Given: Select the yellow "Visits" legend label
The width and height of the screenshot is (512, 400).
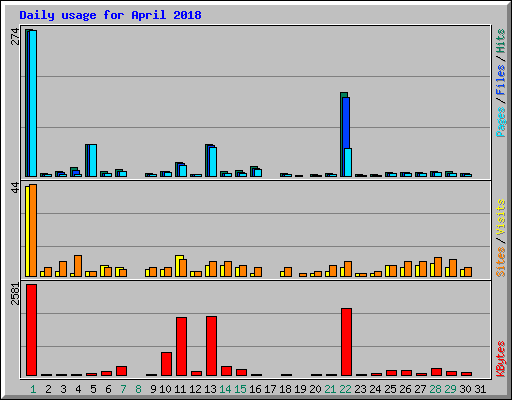Looking at the screenshot, I should coord(500,218).
